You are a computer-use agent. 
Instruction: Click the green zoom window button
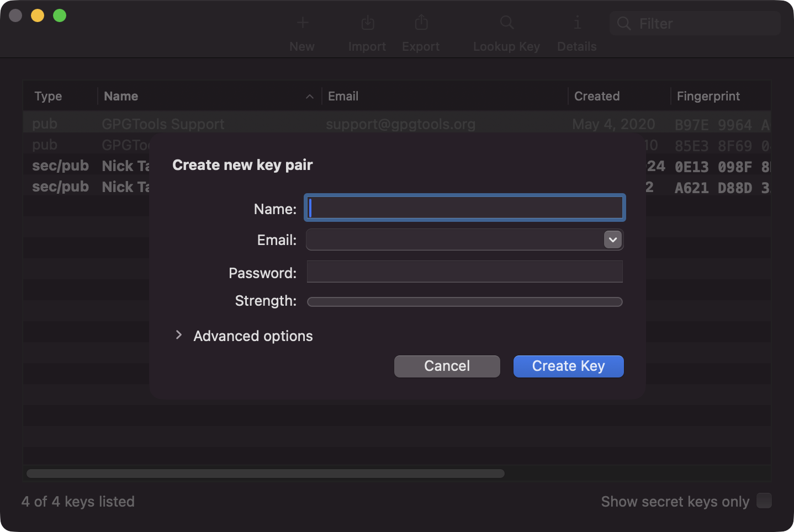(60, 15)
